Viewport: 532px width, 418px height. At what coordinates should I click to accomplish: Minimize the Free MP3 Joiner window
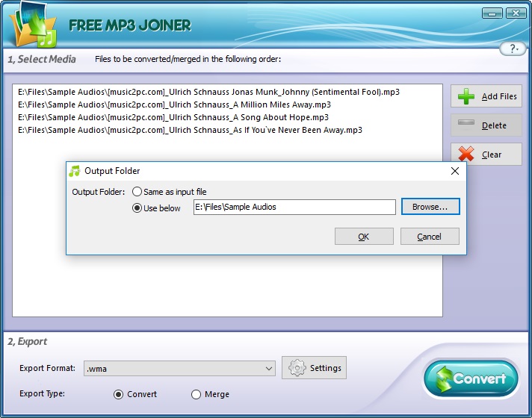click(492, 13)
